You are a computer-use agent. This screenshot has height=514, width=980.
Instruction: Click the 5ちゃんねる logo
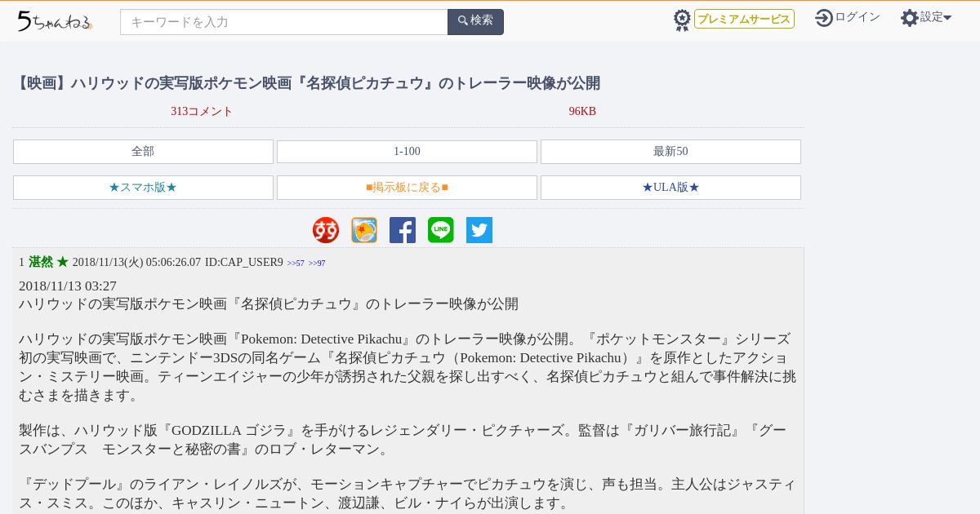[x=55, y=21]
